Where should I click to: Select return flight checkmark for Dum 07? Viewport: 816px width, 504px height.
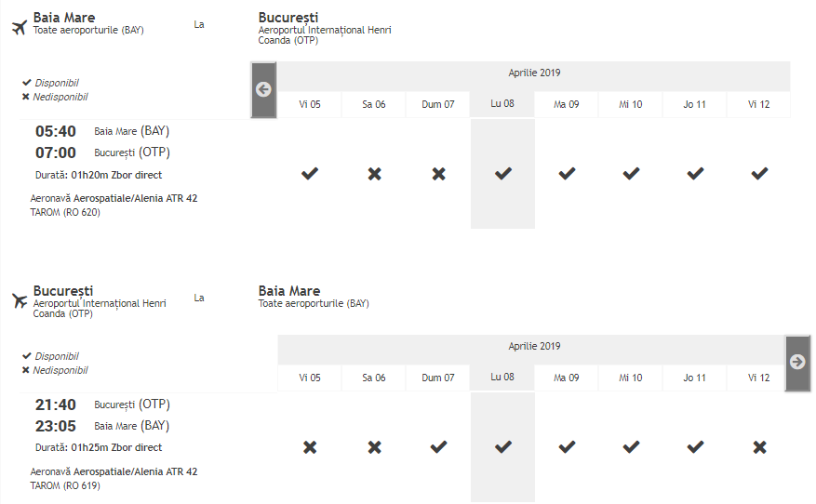click(438, 446)
